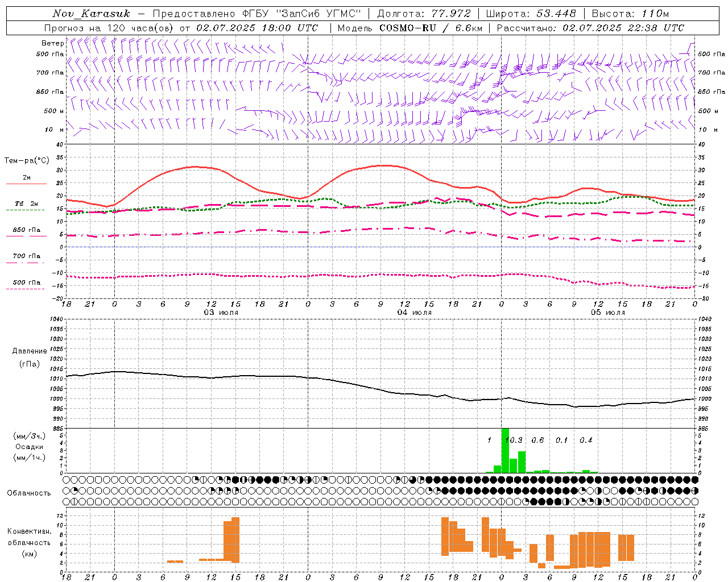Click the 500 гПа temperature legend entry
This screenshot has width=728, height=582.
pos(27,282)
